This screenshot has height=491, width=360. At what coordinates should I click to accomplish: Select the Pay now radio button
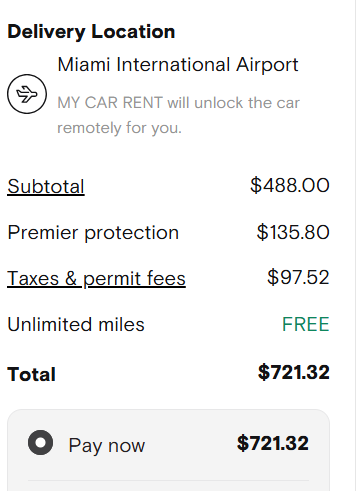[40, 443]
